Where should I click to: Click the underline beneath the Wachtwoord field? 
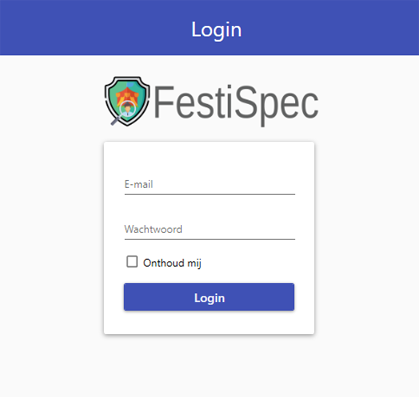[210, 239]
